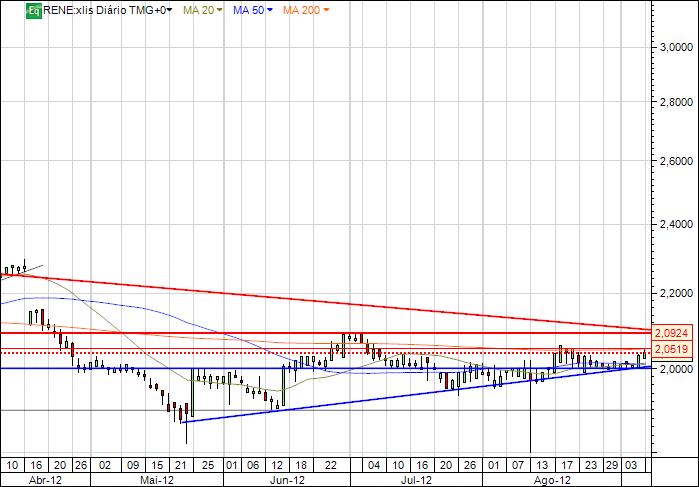Click the 02 date label in May

coord(104,466)
